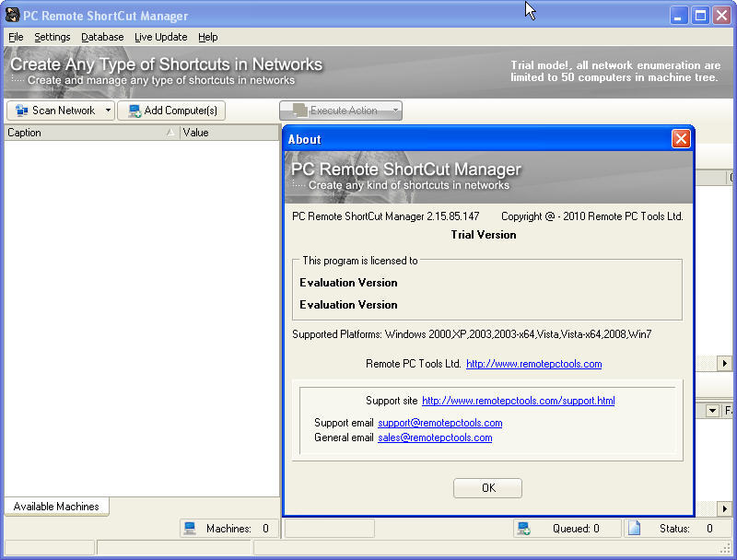737x560 pixels.
Task: Open the Database menu
Action: (102, 37)
